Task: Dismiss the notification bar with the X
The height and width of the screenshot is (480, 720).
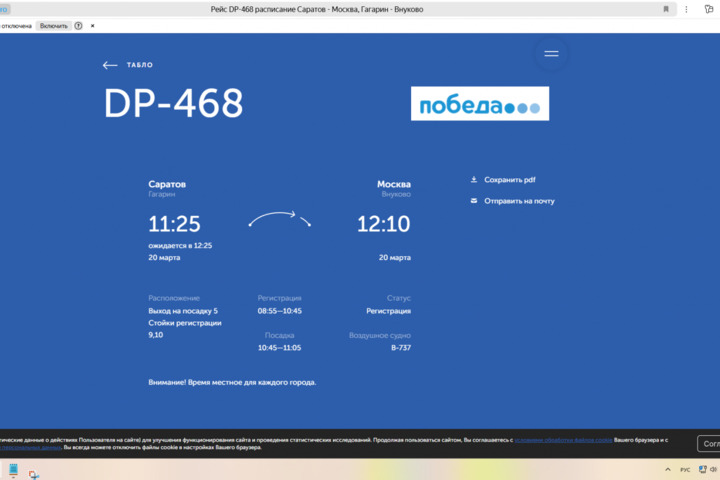Action: click(x=92, y=26)
